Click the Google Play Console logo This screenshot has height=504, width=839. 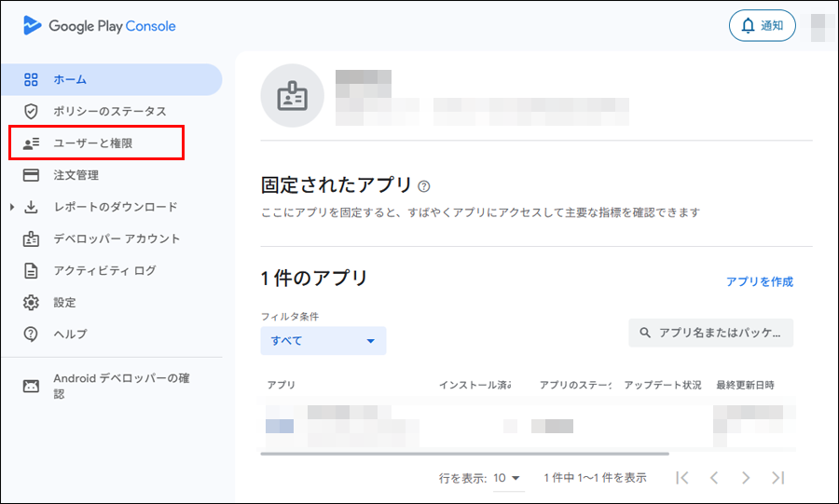pos(100,26)
